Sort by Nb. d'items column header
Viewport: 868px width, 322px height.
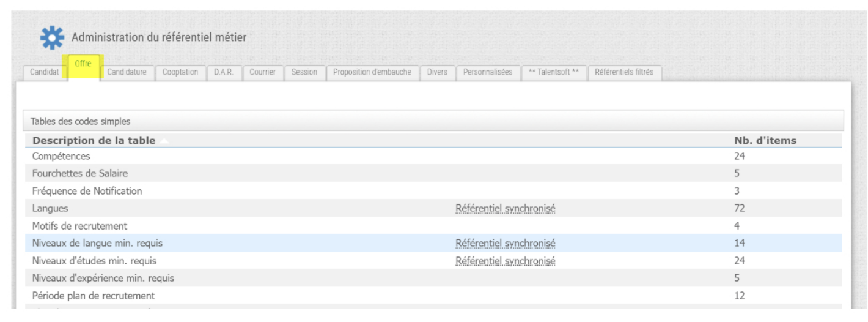point(765,141)
